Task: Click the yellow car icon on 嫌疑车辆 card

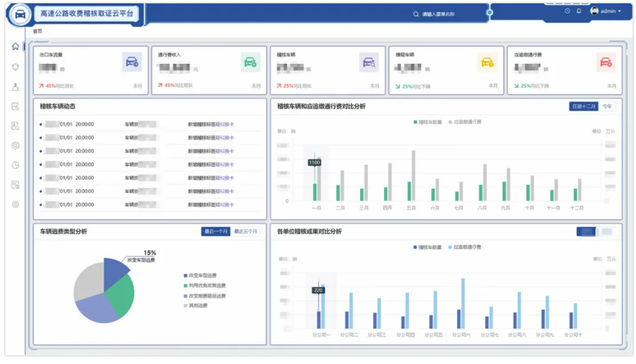Action: pyautogui.click(x=487, y=62)
